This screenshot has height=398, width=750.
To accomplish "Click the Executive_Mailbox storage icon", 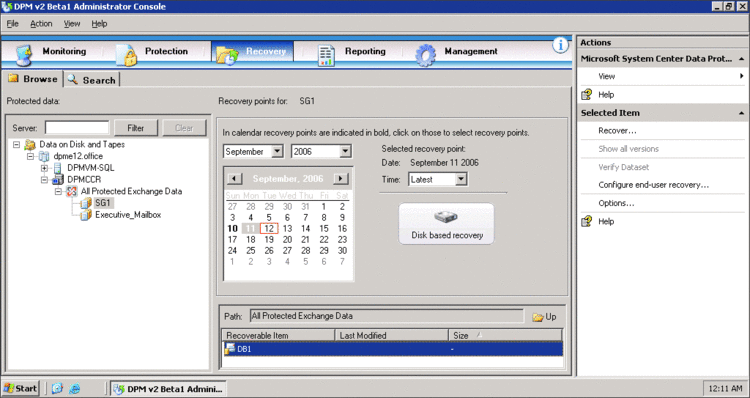I will [x=86, y=215].
